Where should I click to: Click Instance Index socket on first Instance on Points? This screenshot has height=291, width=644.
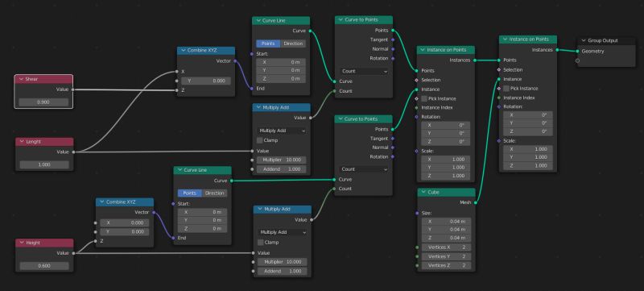416,108
